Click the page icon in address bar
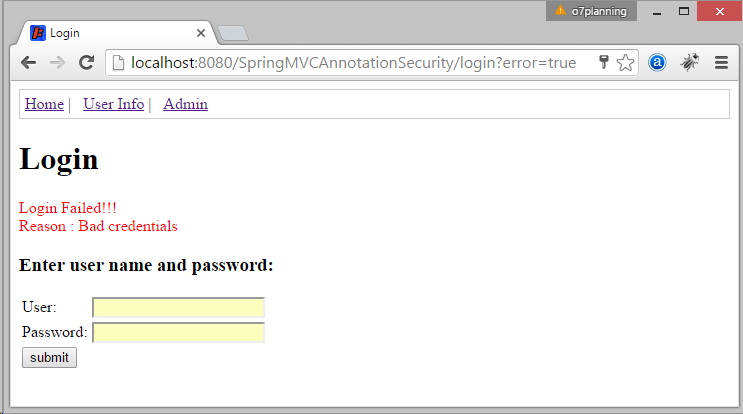 point(118,63)
